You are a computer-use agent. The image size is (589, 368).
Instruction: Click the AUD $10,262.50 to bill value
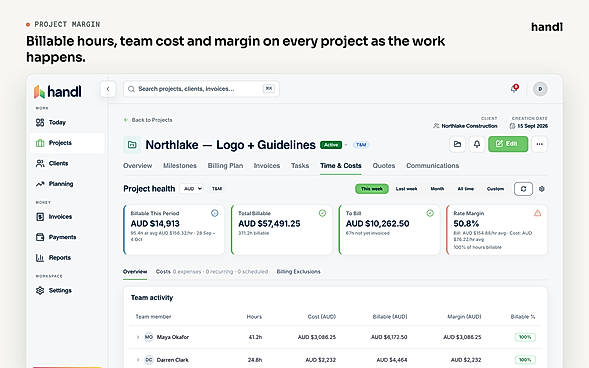[378, 224]
